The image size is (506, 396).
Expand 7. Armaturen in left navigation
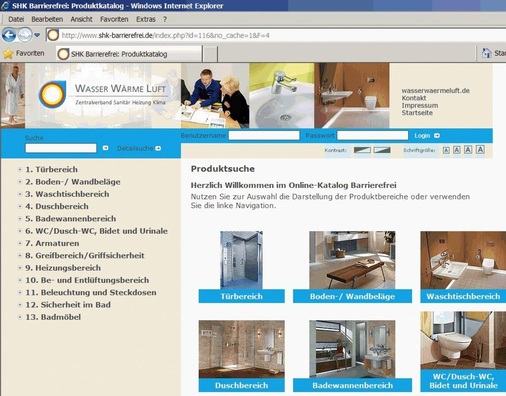(x=20, y=244)
